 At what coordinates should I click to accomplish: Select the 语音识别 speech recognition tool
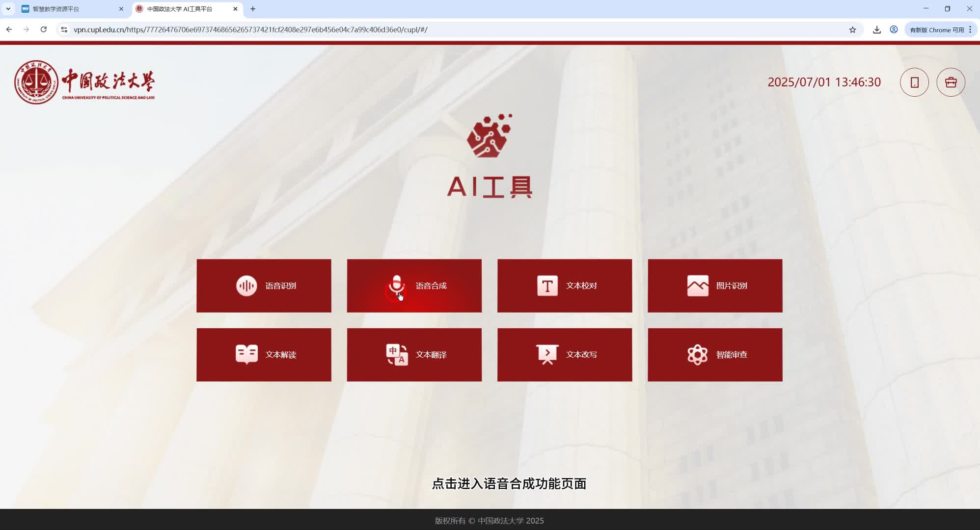coord(264,286)
